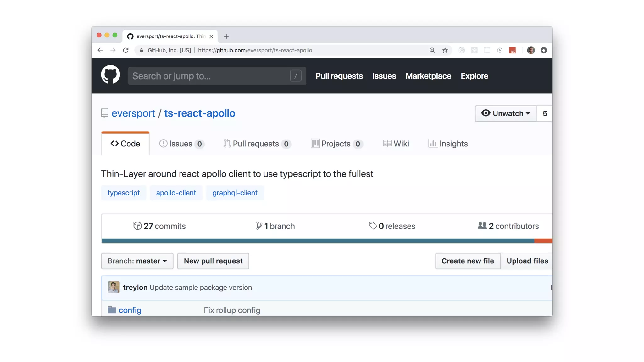The image size is (644, 362).
Task: Click the browser back arrow
Action: click(x=100, y=50)
